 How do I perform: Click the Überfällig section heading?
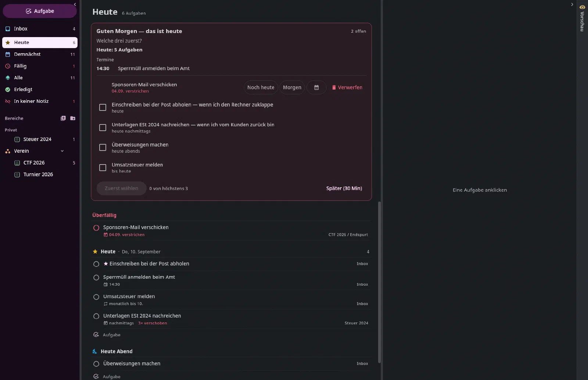click(x=104, y=215)
